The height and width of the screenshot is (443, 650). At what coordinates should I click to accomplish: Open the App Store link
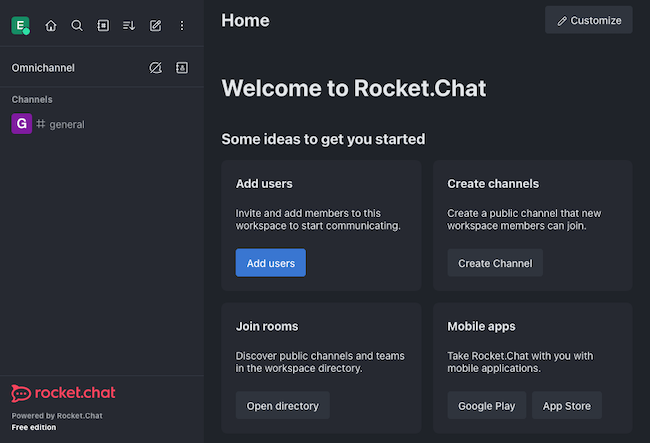tap(566, 406)
